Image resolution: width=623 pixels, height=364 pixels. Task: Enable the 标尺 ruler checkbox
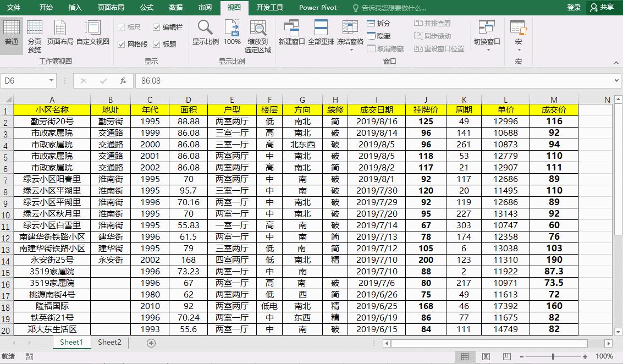pyautogui.click(x=132, y=27)
